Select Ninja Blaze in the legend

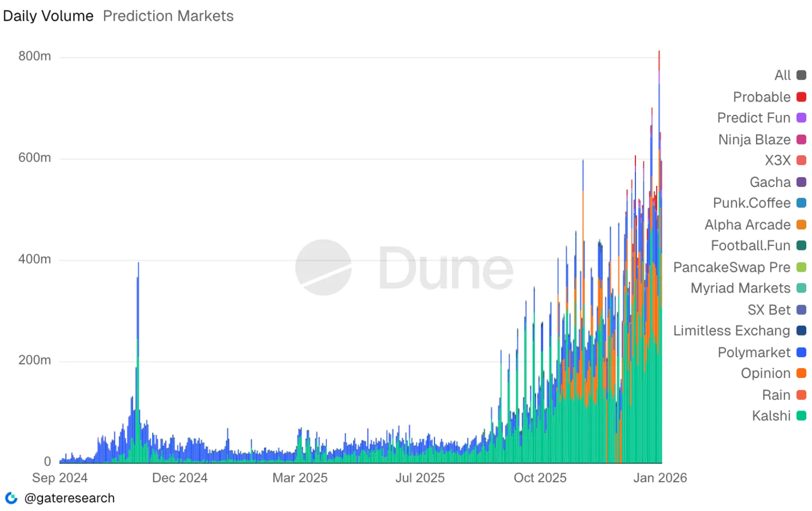coord(754,140)
